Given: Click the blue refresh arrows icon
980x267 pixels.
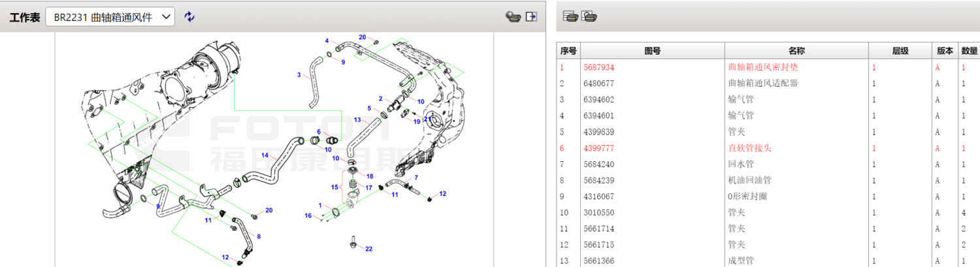Looking at the screenshot, I should (189, 17).
